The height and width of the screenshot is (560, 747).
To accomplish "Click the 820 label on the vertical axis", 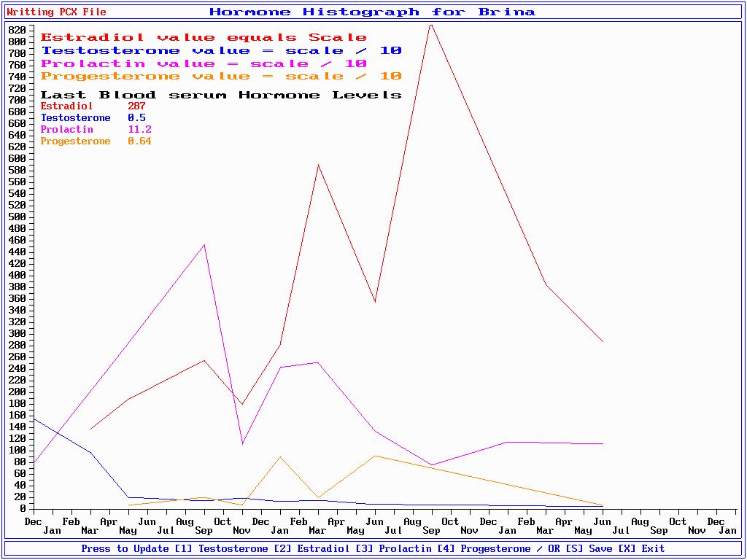I will [17, 30].
